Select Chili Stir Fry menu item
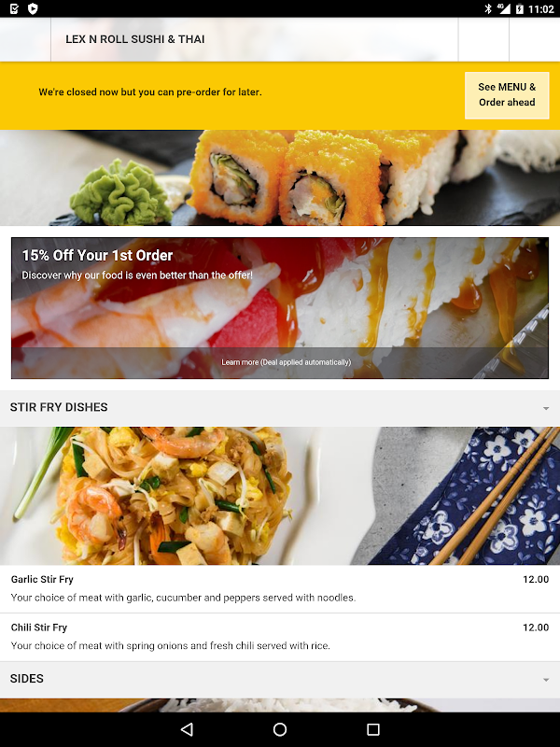The width and height of the screenshot is (560, 747). [x=280, y=637]
